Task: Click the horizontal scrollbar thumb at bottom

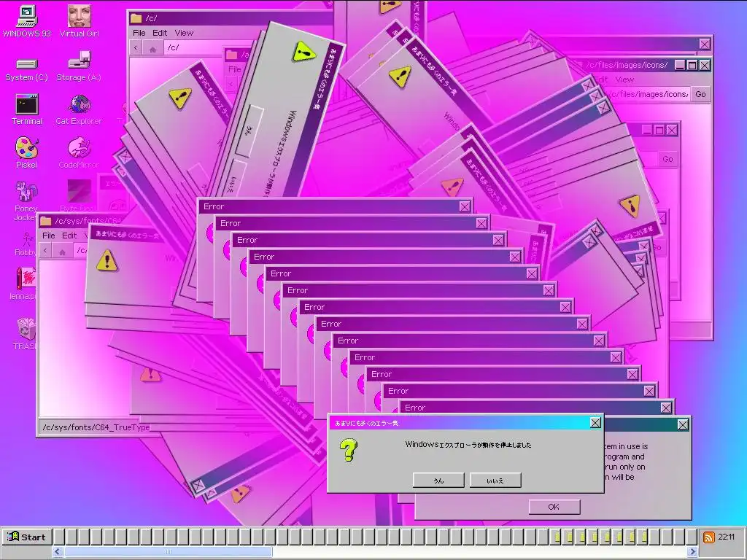Action: coord(168,551)
